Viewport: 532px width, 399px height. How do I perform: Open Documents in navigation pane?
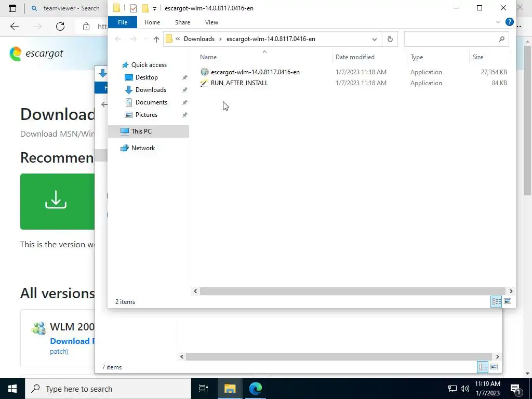pyautogui.click(x=151, y=102)
